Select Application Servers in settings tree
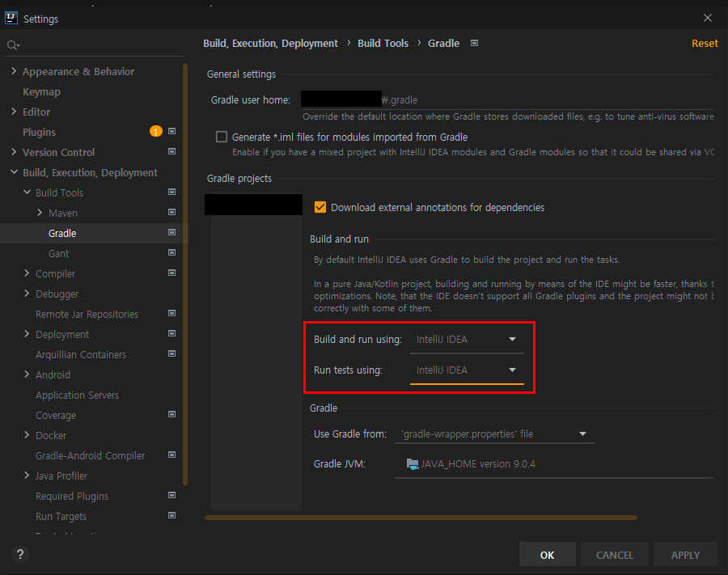The width and height of the screenshot is (728, 575). (x=77, y=395)
